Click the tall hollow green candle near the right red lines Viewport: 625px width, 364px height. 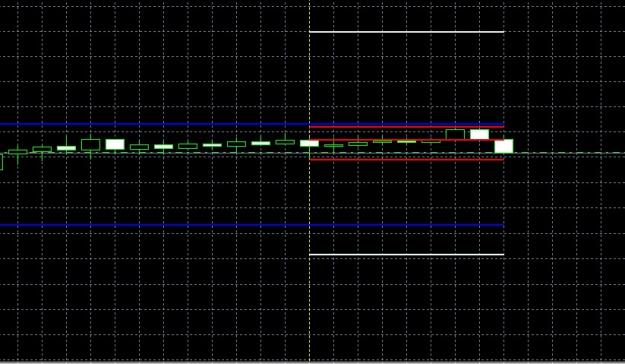455,134
